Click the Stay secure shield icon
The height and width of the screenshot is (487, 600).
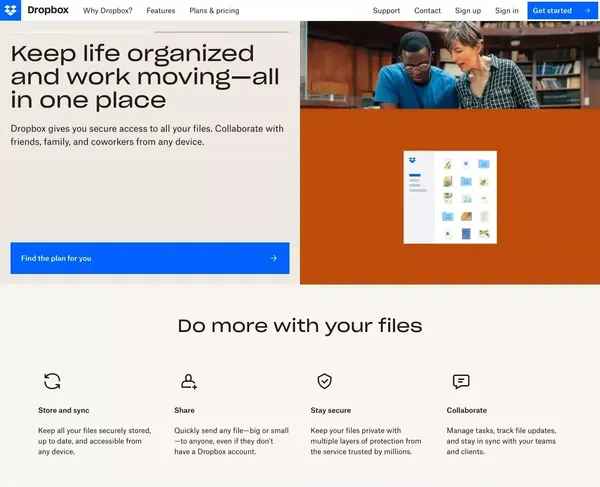[x=324, y=381]
